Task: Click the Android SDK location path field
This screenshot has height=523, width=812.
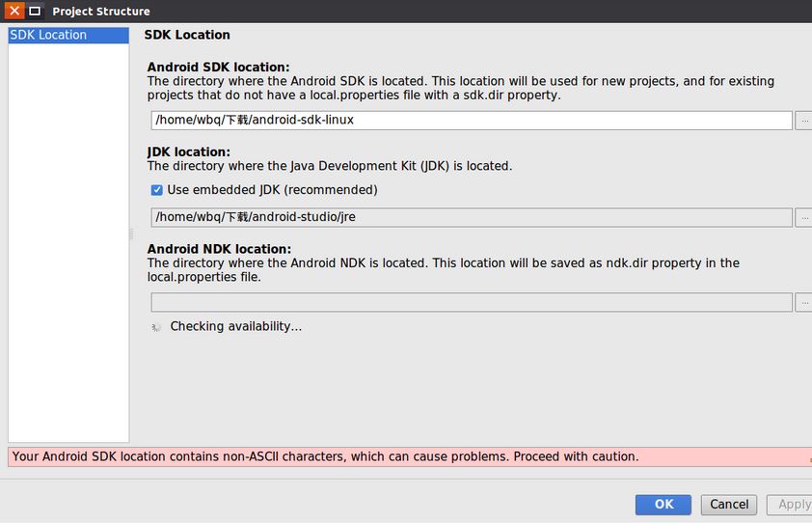Action: click(x=472, y=121)
